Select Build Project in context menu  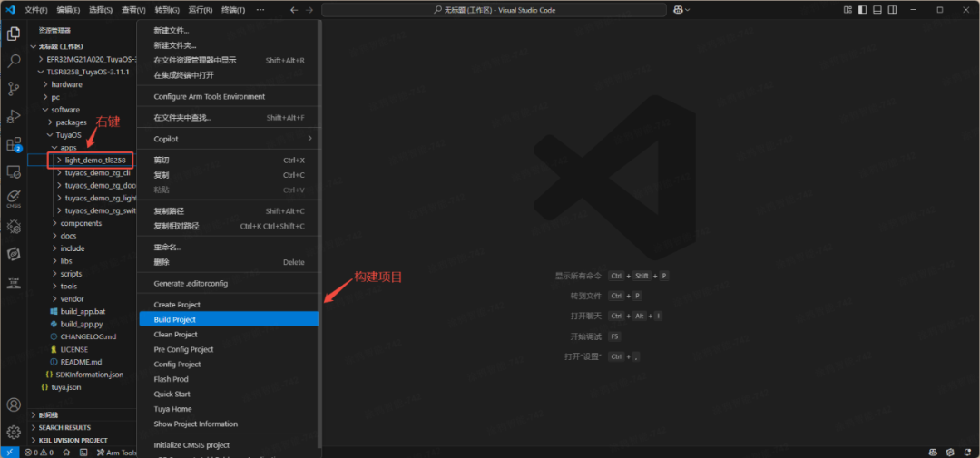[x=229, y=319]
